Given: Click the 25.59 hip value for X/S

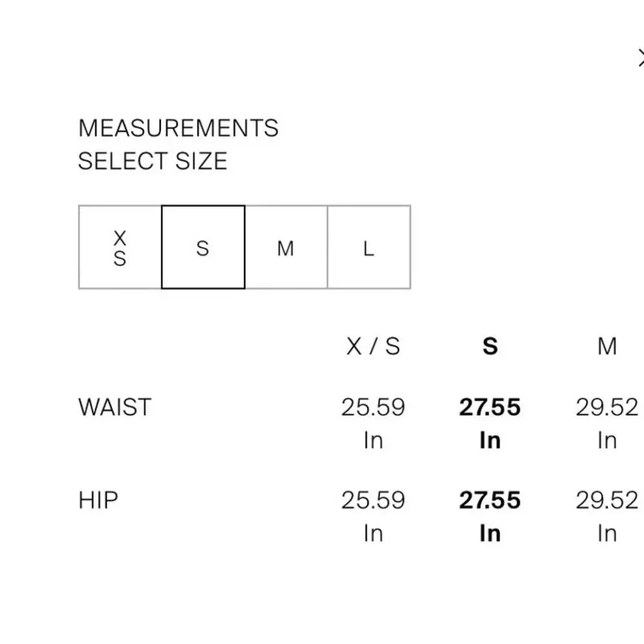Looking at the screenshot, I should click(373, 500).
